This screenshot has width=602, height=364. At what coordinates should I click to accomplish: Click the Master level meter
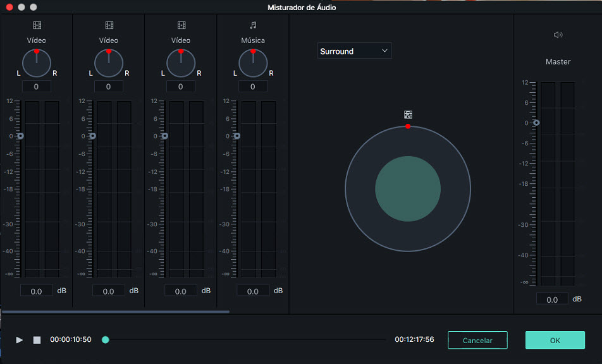click(x=558, y=184)
